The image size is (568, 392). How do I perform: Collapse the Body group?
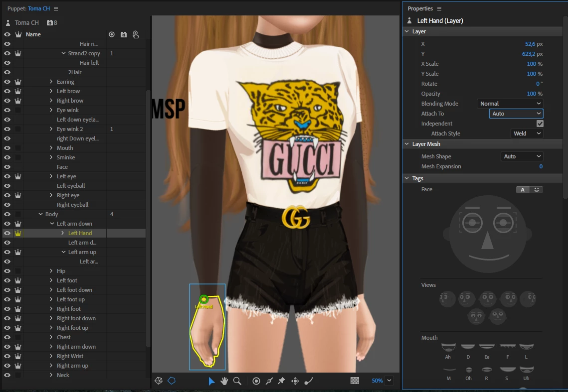point(40,214)
